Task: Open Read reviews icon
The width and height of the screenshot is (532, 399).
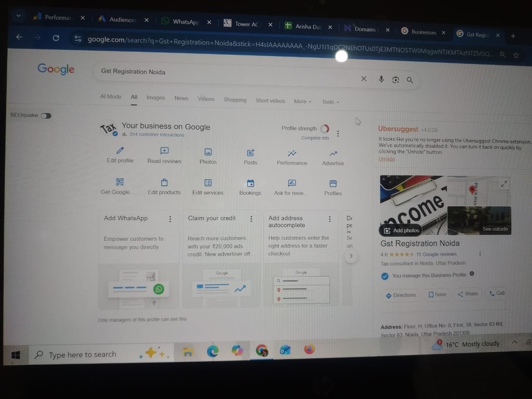Action: coord(165,151)
